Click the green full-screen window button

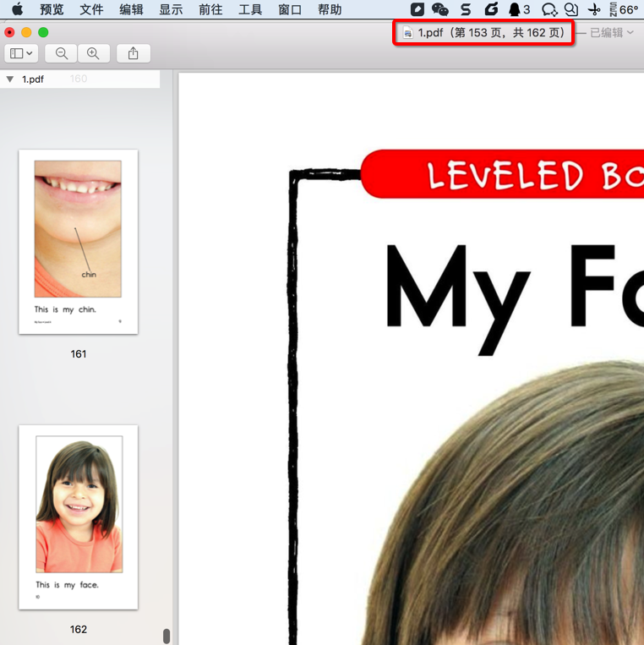click(43, 32)
